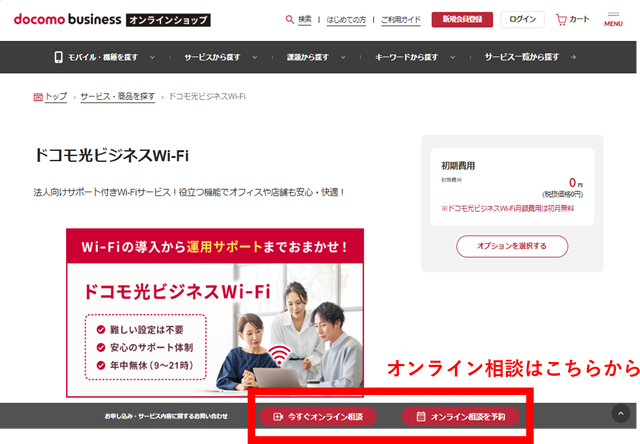Screen dimensions: 640x444
Task: Click the ドコモ光ビジネスWi-Fi promotional banner image
Action: tap(215, 313)
